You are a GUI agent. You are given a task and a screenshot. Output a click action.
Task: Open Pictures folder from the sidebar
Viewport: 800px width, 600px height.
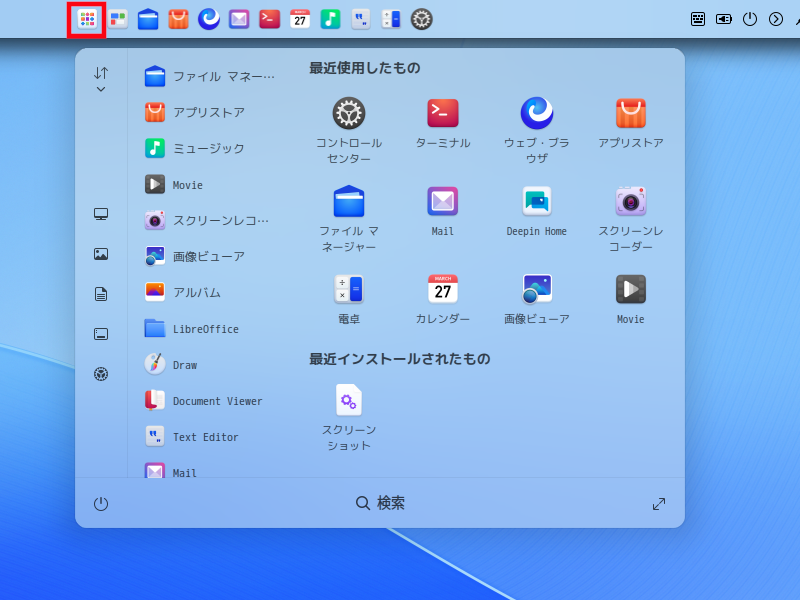click(x=101, y=254)
